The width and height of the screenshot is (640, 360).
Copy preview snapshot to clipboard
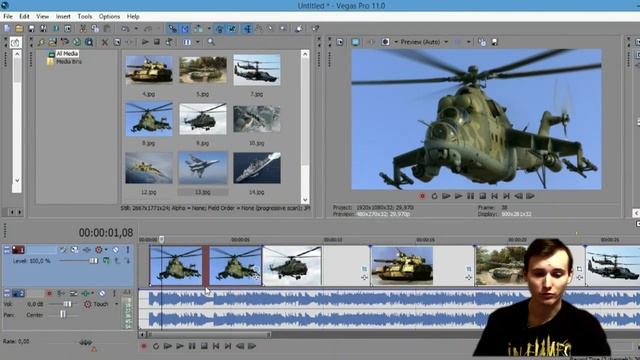click(x=482, y=42)
